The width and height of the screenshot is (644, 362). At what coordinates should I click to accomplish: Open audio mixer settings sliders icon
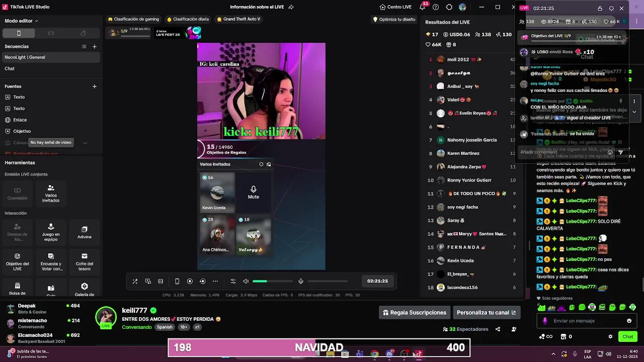tap(233, 281)
